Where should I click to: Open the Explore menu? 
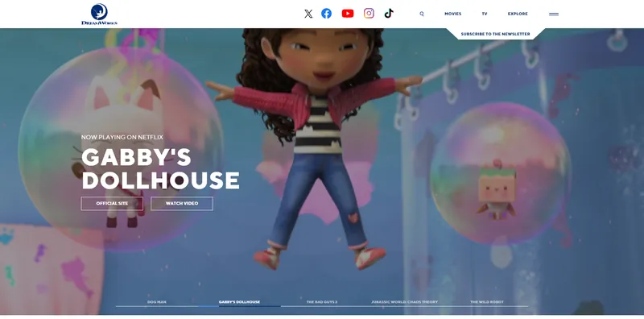click(518, 14)
